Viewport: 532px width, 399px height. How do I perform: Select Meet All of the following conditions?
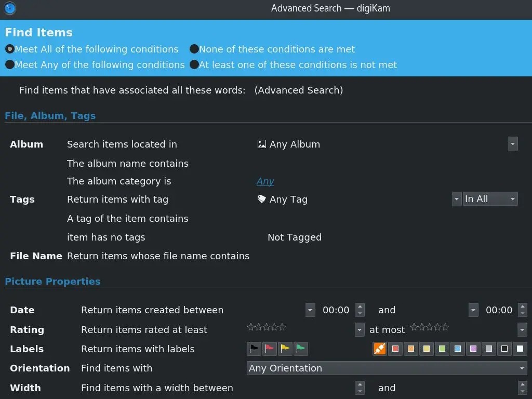(9, 49)
